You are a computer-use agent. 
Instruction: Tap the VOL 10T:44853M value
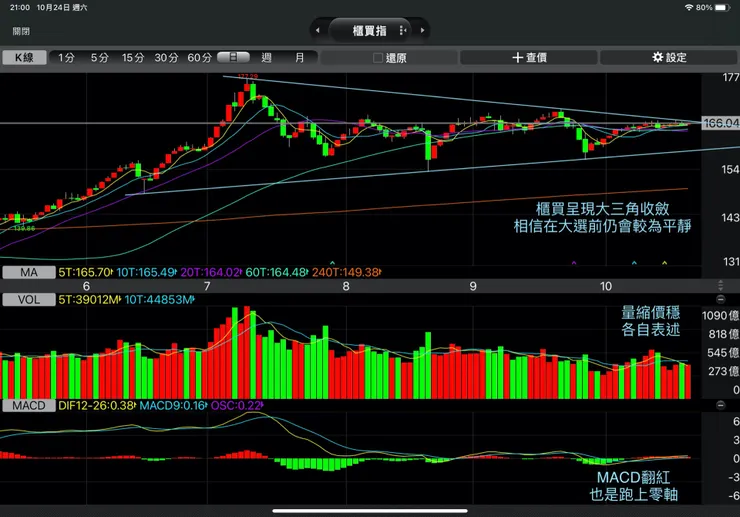pos(160,299)
